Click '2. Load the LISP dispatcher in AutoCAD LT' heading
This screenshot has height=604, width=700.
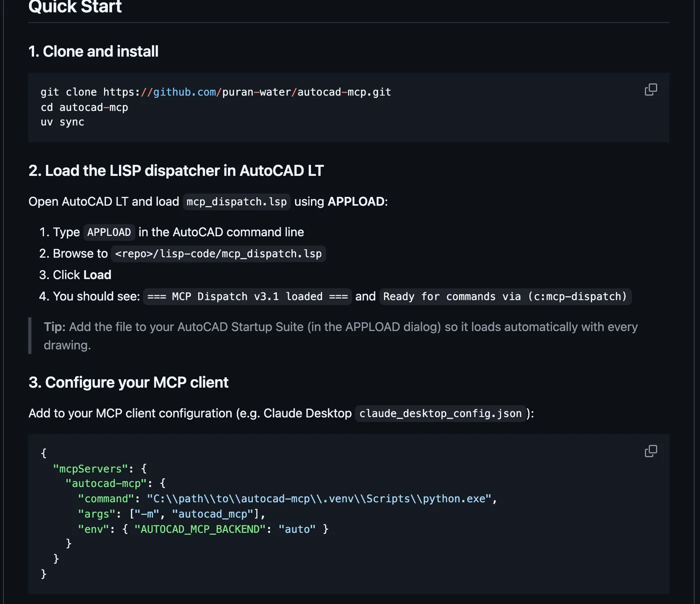coord(176,171)
